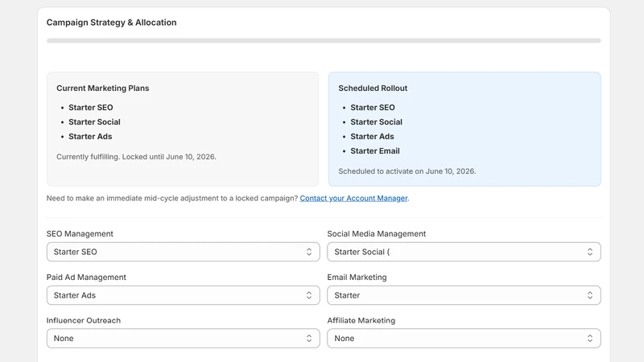Click Starter Social in Scheduled Rollout

[376, 122]
